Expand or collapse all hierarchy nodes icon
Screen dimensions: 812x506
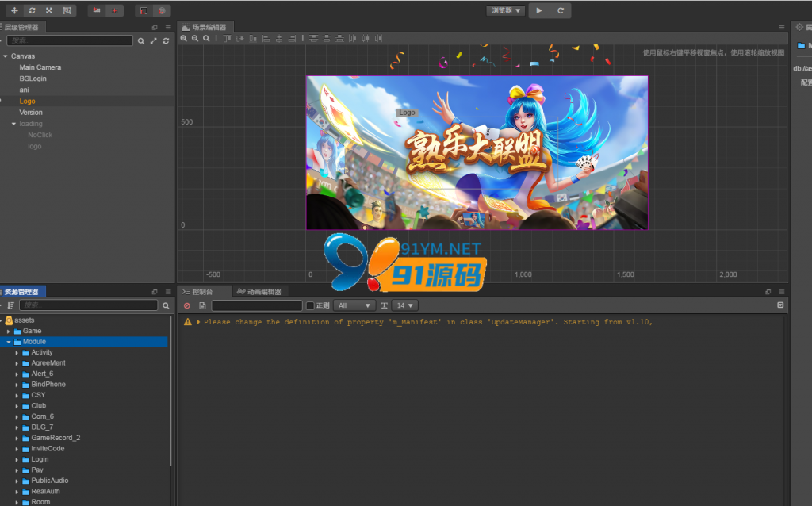tap(153, 41)
